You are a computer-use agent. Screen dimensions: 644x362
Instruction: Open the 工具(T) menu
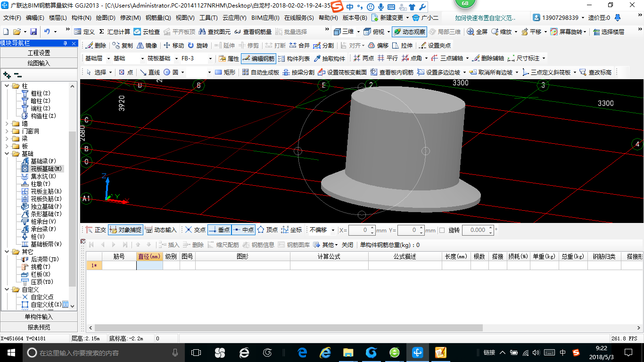(x=208, y=17)
